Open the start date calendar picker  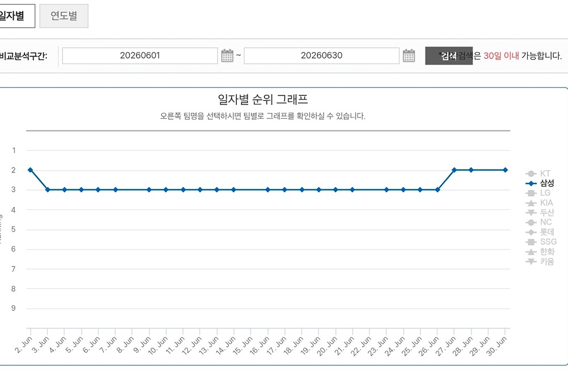(227, 56)
